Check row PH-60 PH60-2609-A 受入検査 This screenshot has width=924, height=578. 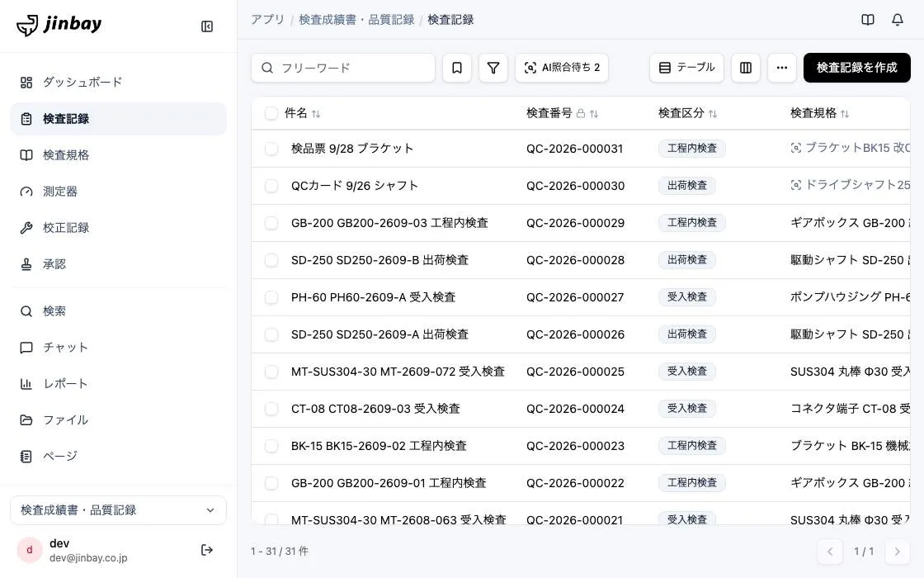[271, 297]
